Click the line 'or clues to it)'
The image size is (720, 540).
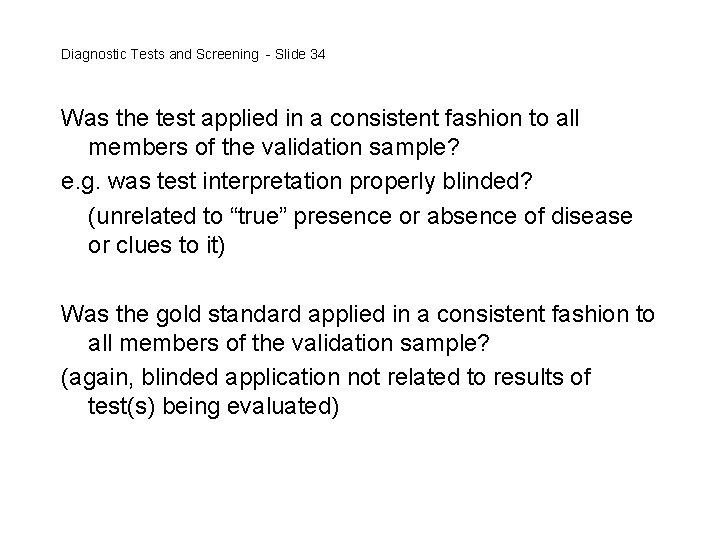point(157,245)
